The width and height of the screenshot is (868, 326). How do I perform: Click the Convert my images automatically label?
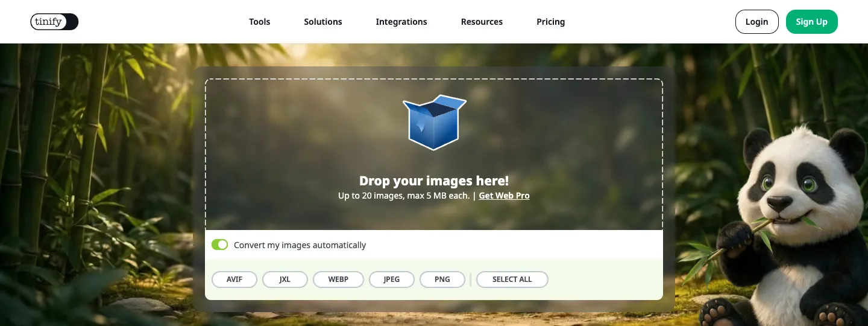click(300, 245)
